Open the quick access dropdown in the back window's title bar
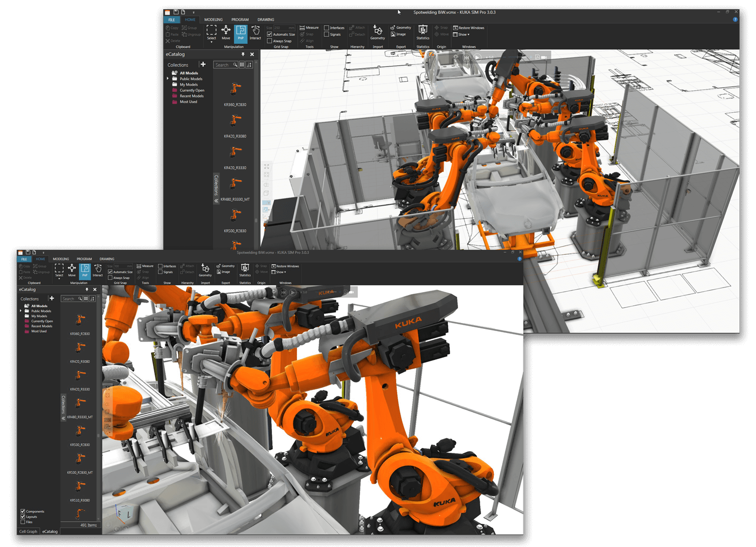 point(194,12)
